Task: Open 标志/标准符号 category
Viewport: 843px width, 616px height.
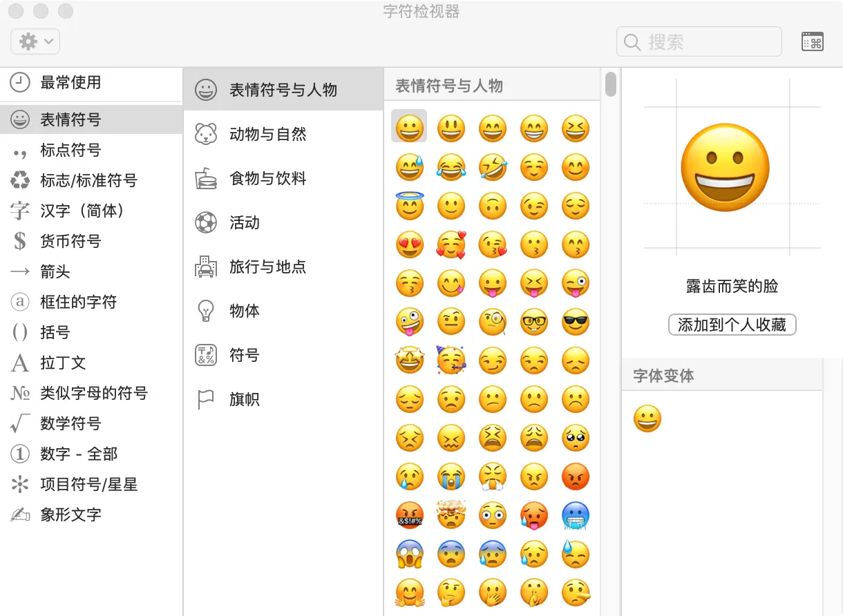Action: tap(91, 180)
